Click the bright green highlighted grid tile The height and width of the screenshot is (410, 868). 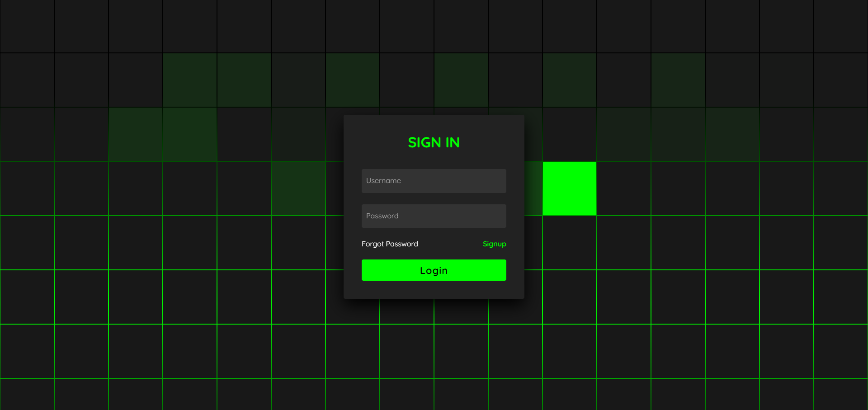[570, 189]
